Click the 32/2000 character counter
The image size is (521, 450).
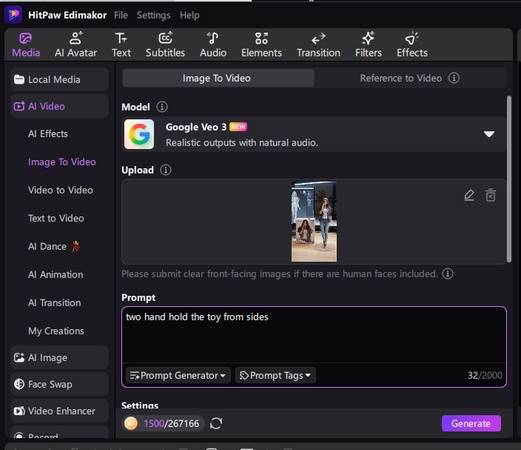point(485,376)
